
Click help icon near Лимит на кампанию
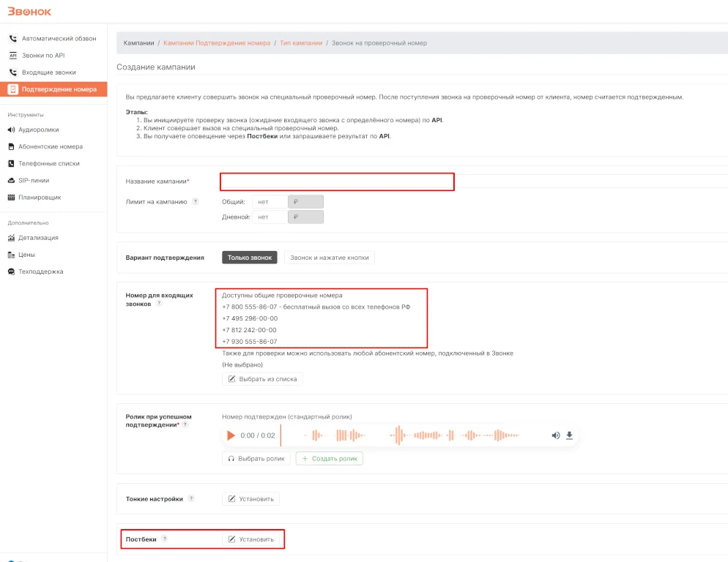pos(196,201)
